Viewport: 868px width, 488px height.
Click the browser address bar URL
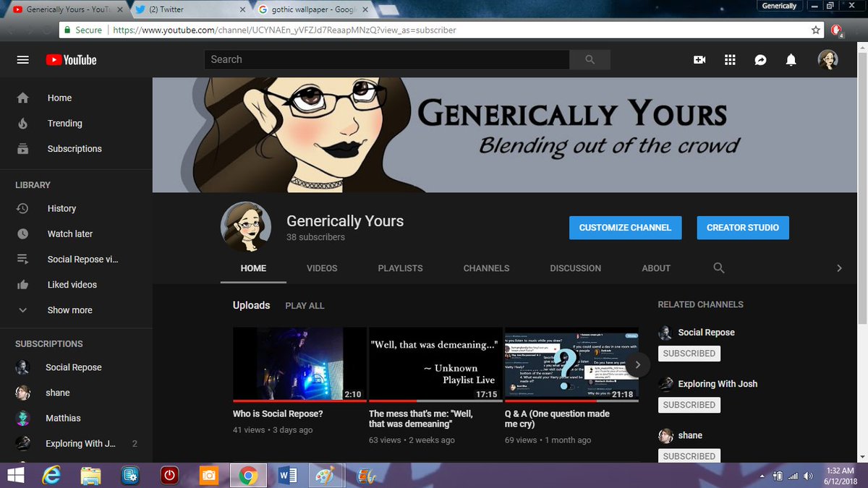[x=284, y=30]
